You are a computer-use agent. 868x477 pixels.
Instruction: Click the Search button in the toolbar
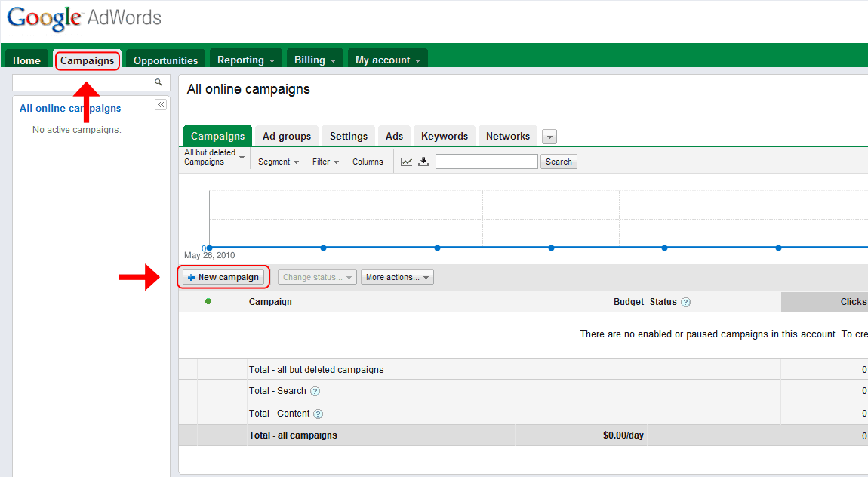pos(559,162)
